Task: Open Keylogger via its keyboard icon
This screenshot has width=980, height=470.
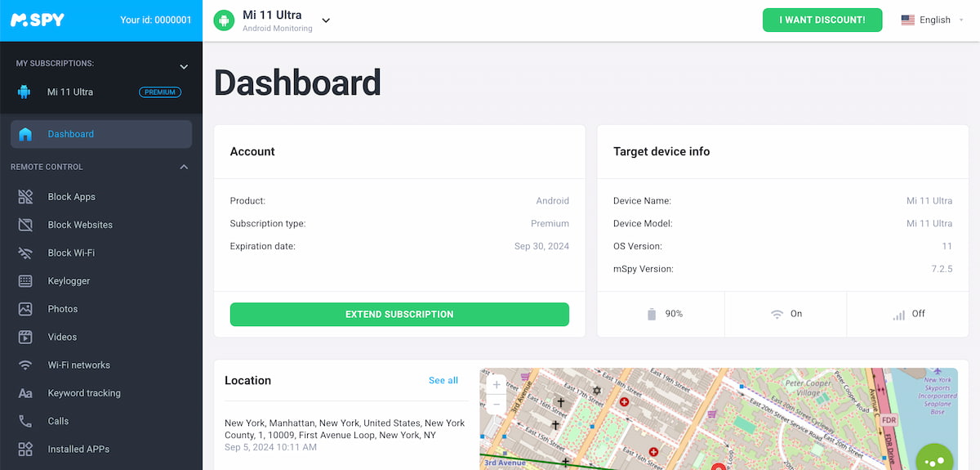Action: pos(25,281)
